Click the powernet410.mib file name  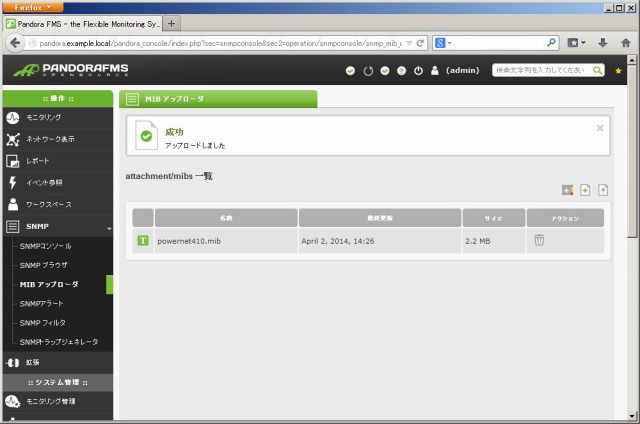pos(189,241)
